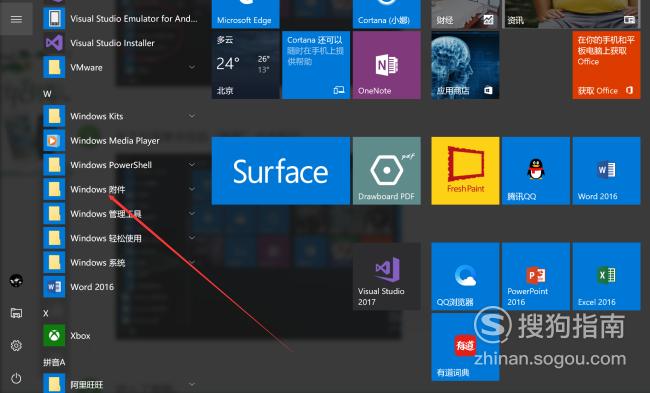Jump to letter W section header
This screenshot has width=650, height=393.
click(47, 94)
